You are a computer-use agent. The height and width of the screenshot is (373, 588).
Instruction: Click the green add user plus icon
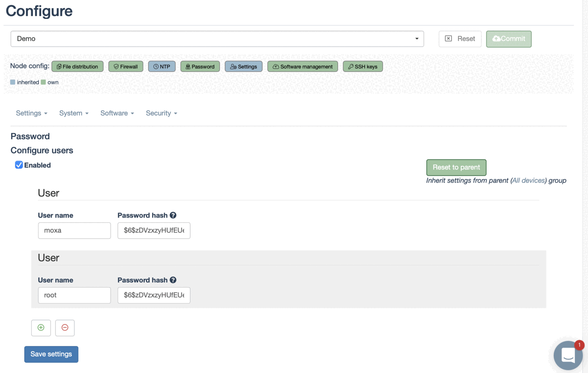(x=41, y=328)
